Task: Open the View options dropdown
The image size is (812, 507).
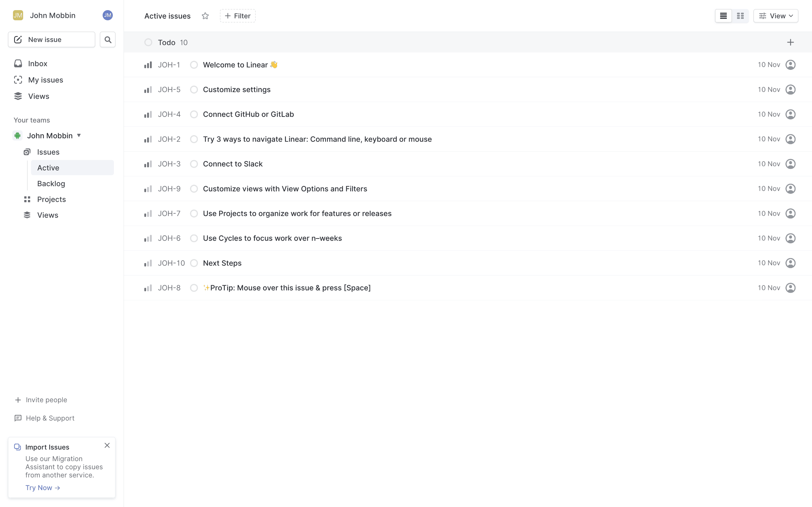Action: tap(775, 16)
